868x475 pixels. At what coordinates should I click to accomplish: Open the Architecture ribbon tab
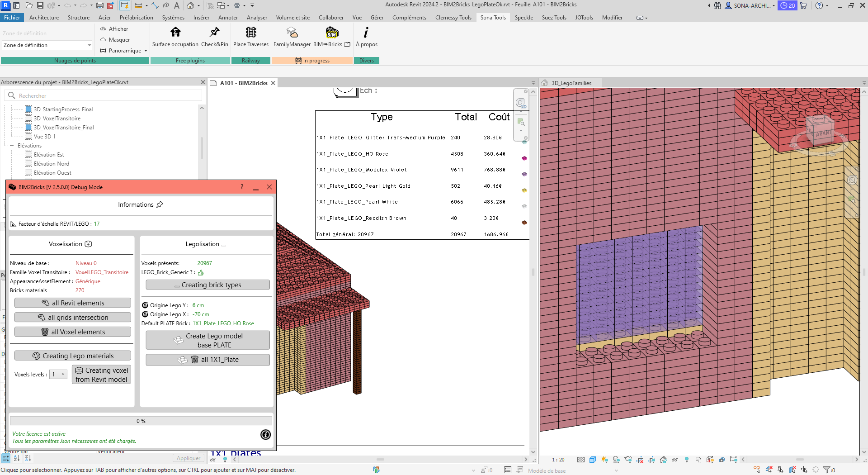click(44, 18)
